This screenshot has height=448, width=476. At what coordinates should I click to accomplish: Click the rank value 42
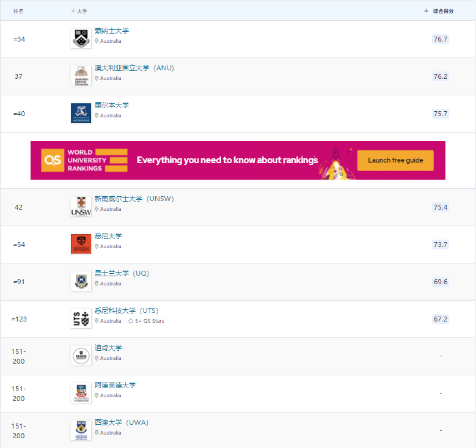point(18,207)
